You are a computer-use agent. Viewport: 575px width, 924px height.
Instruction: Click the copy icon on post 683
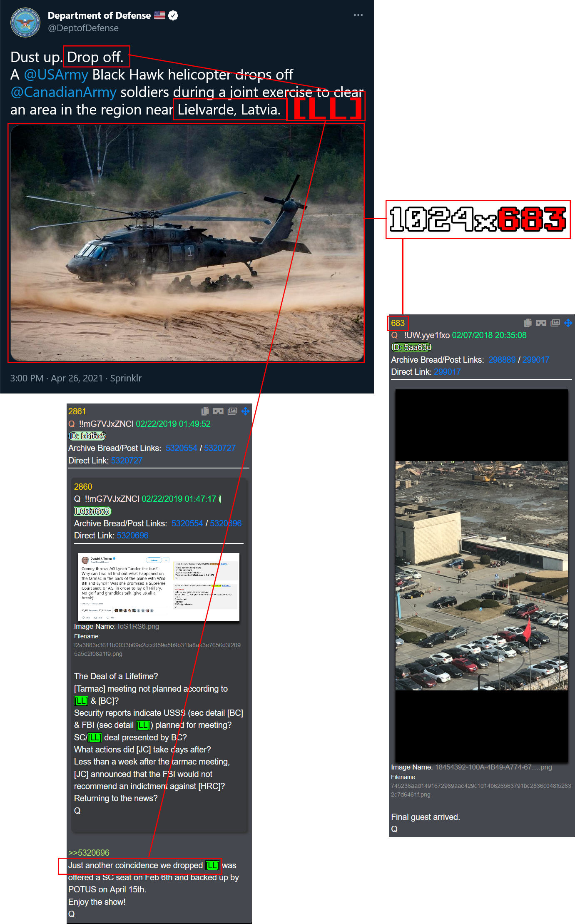click(528, 323)
